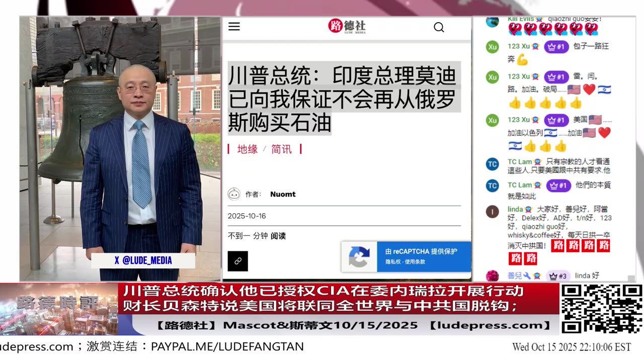Viewport: 644px width, 362px height.
Task: Click the article date 2025-10-16
Action: 247,216
